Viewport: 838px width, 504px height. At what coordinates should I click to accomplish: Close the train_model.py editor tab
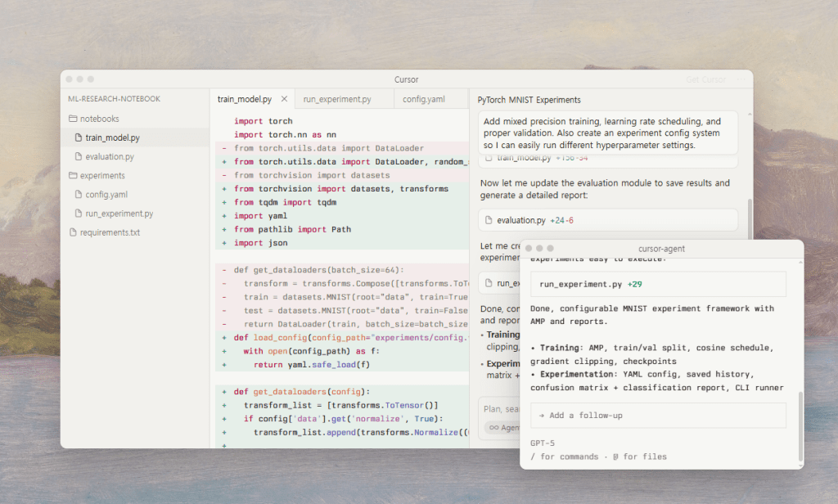pos(284,99)
